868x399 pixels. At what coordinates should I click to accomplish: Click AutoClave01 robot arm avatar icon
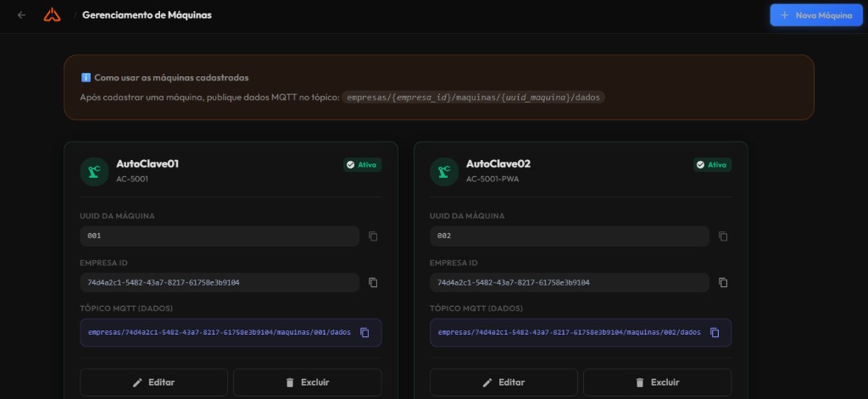94,172
